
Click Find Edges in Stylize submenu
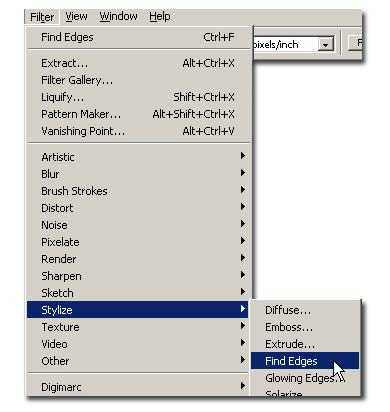pos(305,361)
